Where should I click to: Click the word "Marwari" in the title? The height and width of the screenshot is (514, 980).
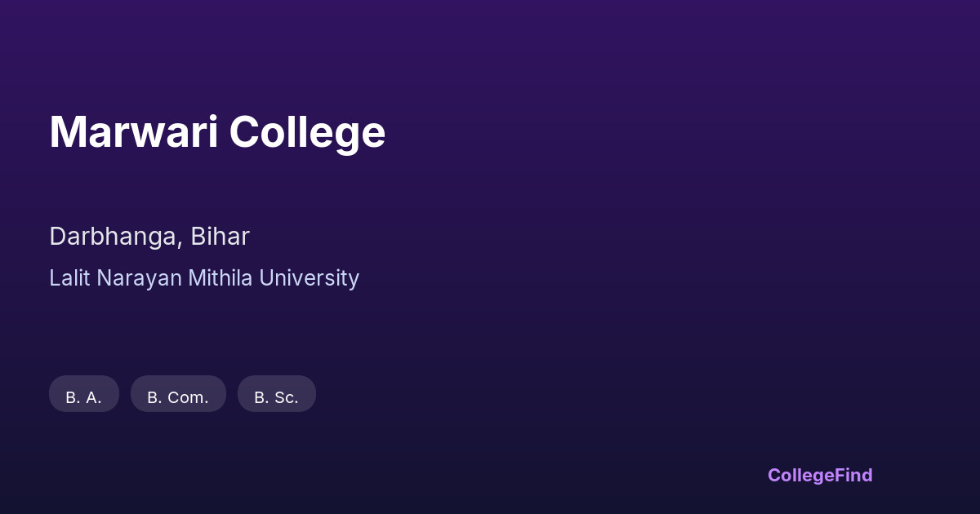pyautogui.click(x=134, y=132)
